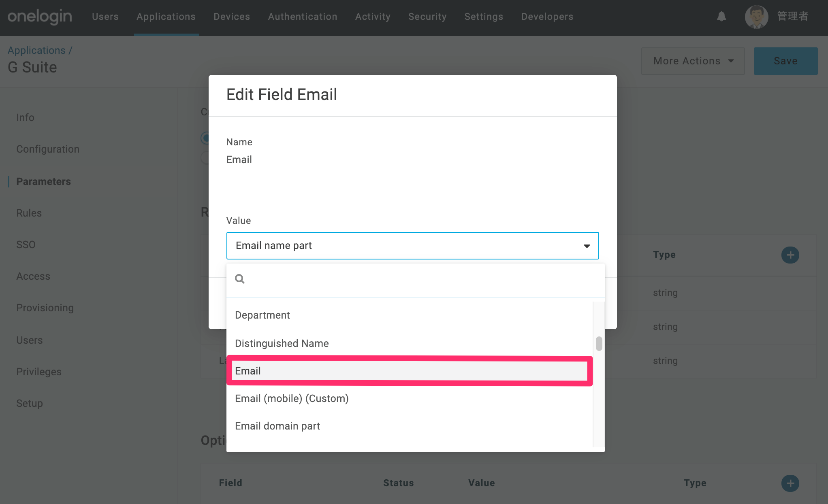Screen dimensions: 828x504
Task: Select the Department option
Action: click(x=409, y=315)
